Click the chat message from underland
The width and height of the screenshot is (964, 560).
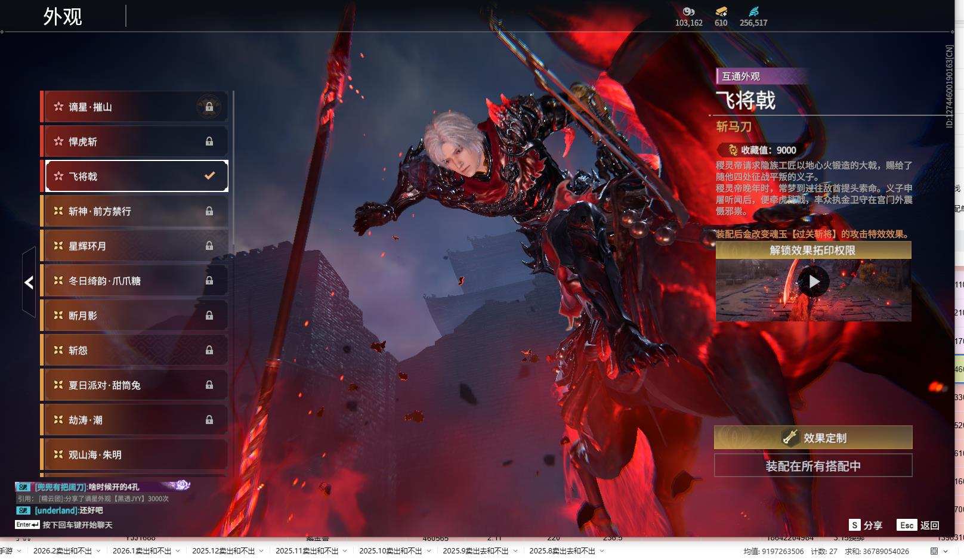point(69,511)
